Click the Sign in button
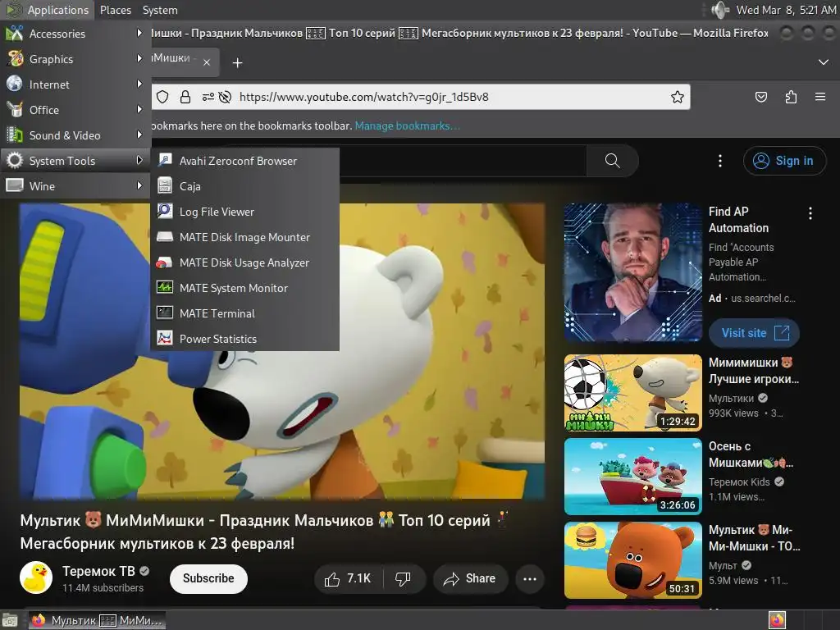The width and height of the screenshot is (840, 630). 784,161
